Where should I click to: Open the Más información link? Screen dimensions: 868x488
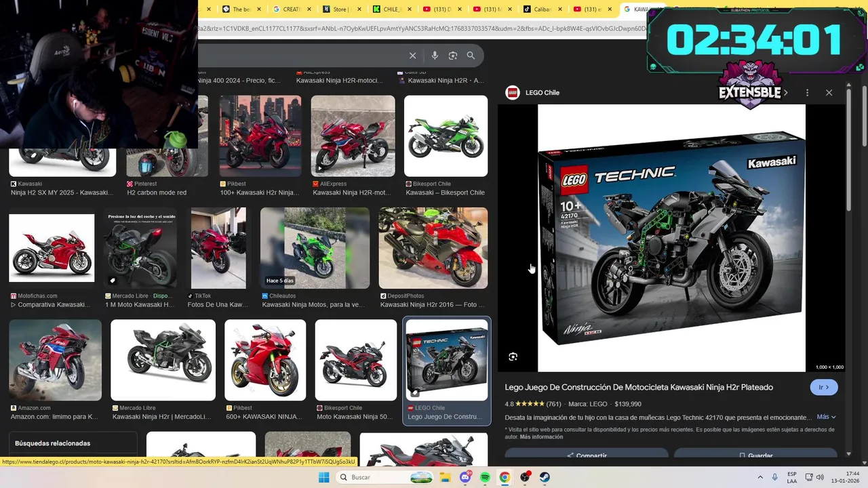pyautogui.click(x=542, y=437)
